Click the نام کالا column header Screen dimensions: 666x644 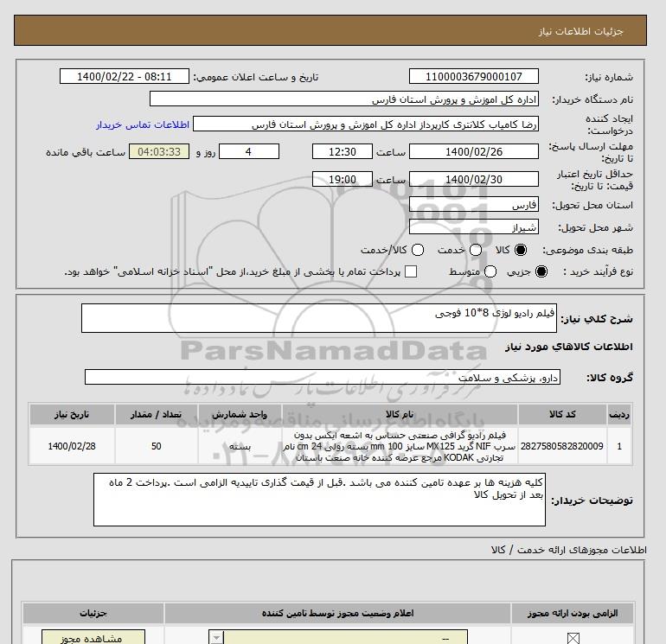[400, 414]
